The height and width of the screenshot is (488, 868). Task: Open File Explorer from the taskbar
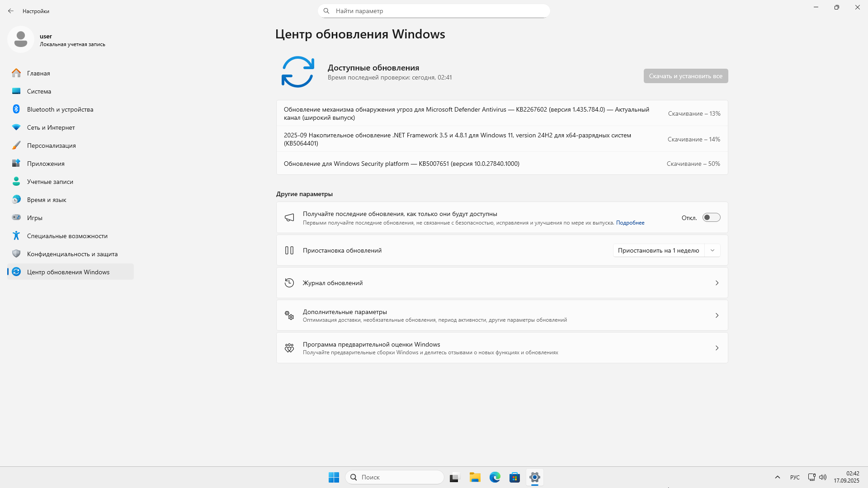(475, 477)
